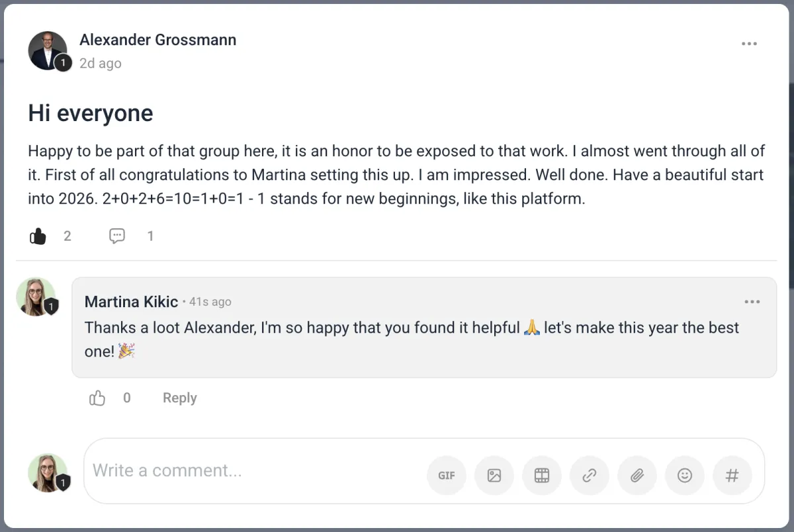Open the GIF picker
Viewport: 794px width, 532px height.
(447, 475)
